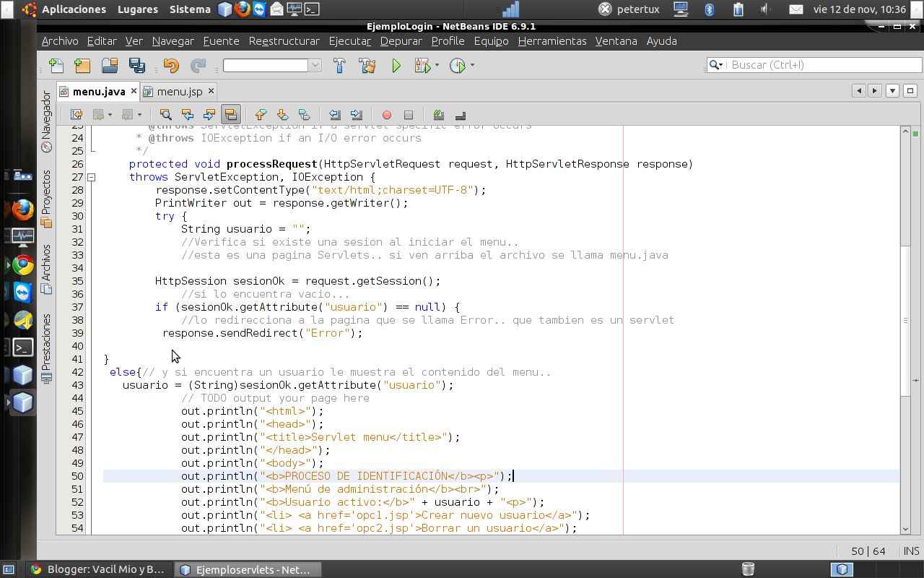Collapse the processRequest method fold

90,176
